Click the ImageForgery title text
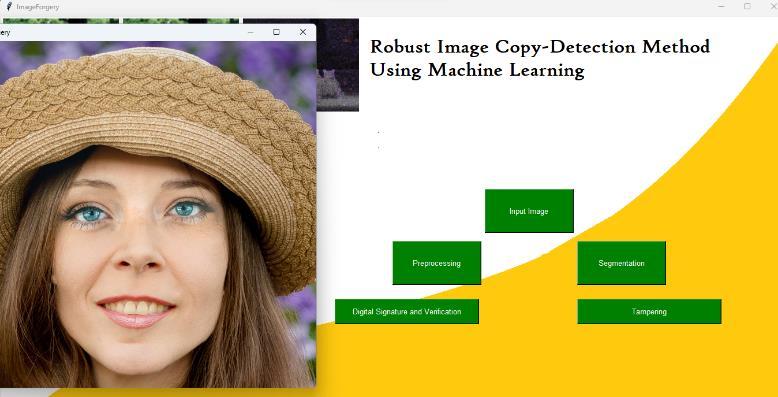 pyautogui.click(x=37, y=7)
